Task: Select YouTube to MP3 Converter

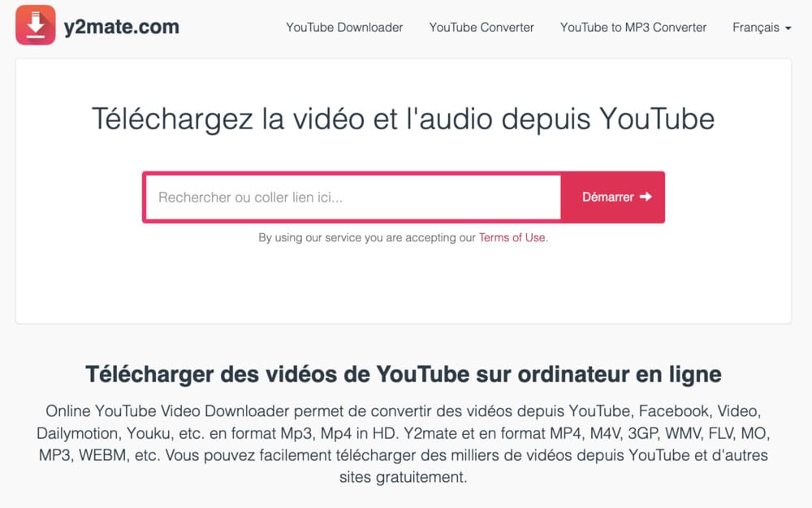Action: tap(633, 28)
